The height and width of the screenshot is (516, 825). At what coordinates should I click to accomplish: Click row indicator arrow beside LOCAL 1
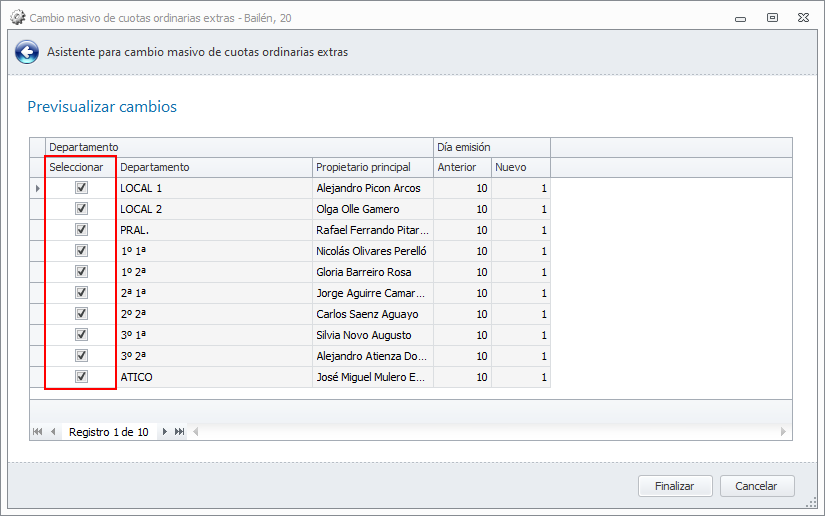click(37, 188)
